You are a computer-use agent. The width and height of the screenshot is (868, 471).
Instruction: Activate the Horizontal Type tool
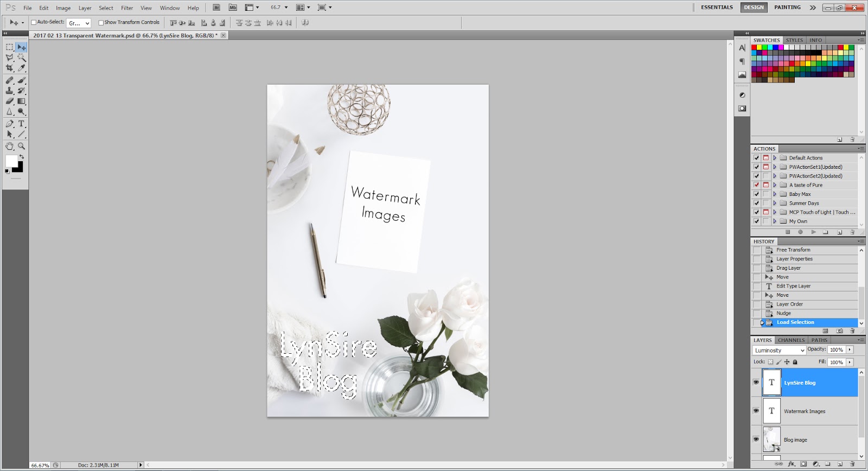click(x=22, y=124)
